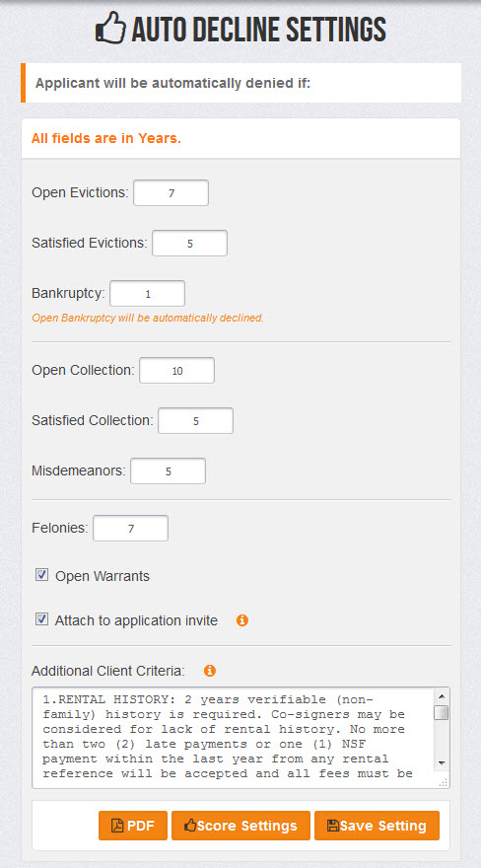Screen dimensions: 481x868
Task: Uncheck Attach to application invite
Action: click(x=41, y=619)
